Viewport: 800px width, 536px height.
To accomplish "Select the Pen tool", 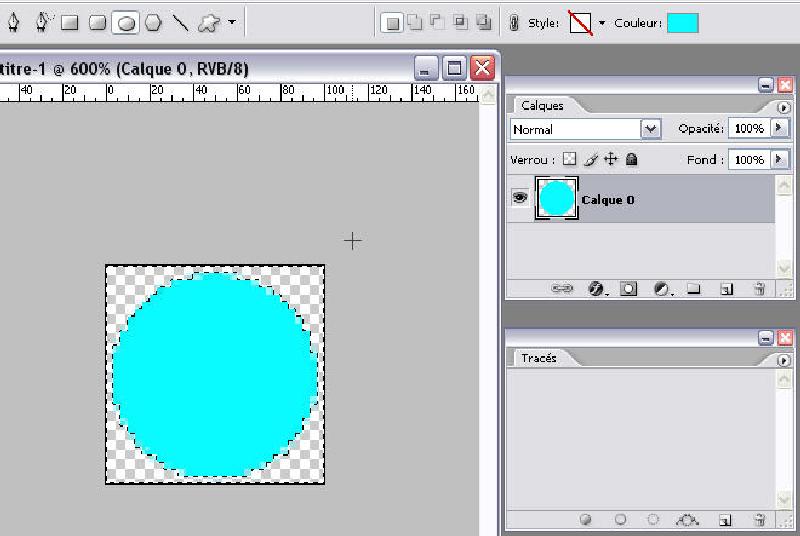I will (14, 22).
